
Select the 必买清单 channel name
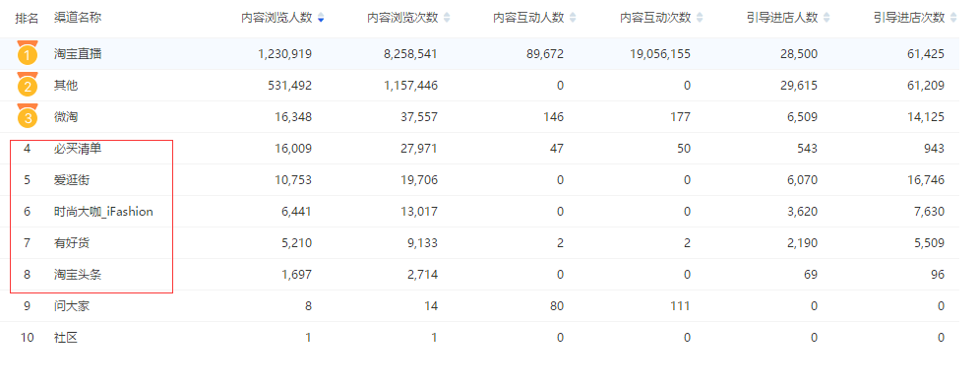(78, 149)
